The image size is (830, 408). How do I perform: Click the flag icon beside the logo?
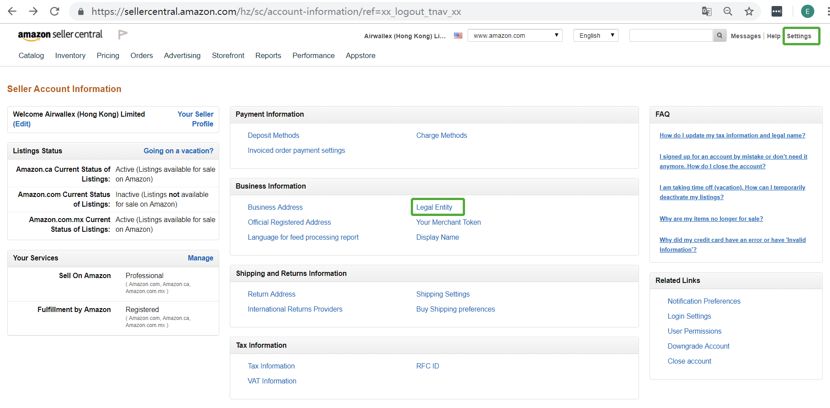tap(123, 35)
